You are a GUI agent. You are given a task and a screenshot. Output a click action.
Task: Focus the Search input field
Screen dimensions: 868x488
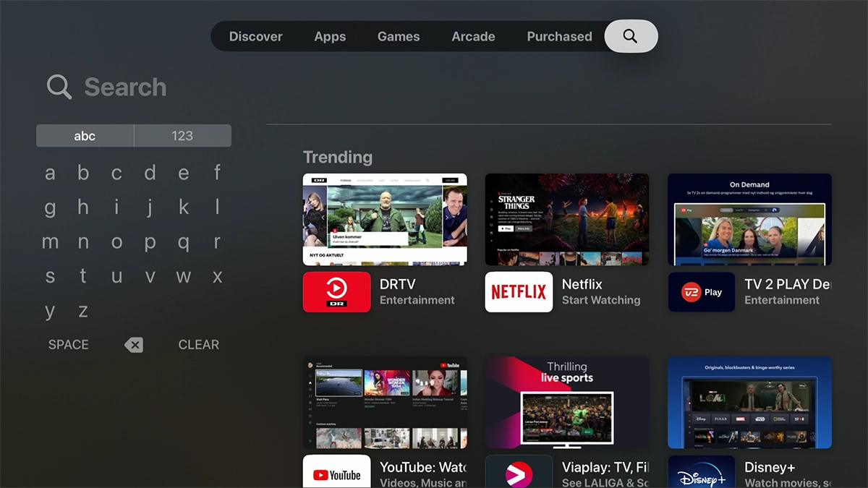click(125, 87)
